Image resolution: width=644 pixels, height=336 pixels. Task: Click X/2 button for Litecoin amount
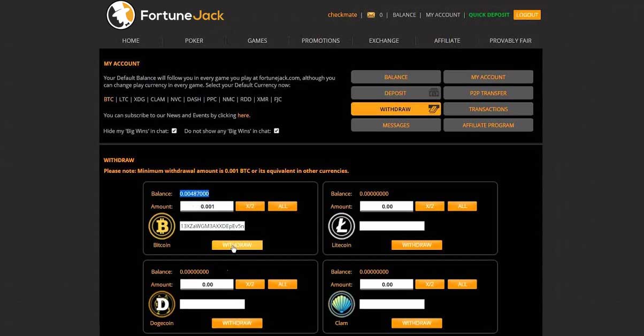pyautogui.click(x=430, y=207)
